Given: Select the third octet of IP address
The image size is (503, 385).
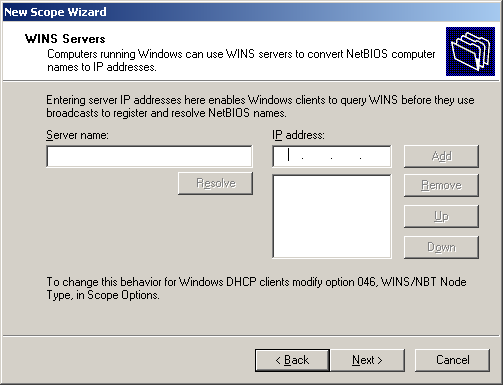Looking at the screenshot, I should [346, 156].
